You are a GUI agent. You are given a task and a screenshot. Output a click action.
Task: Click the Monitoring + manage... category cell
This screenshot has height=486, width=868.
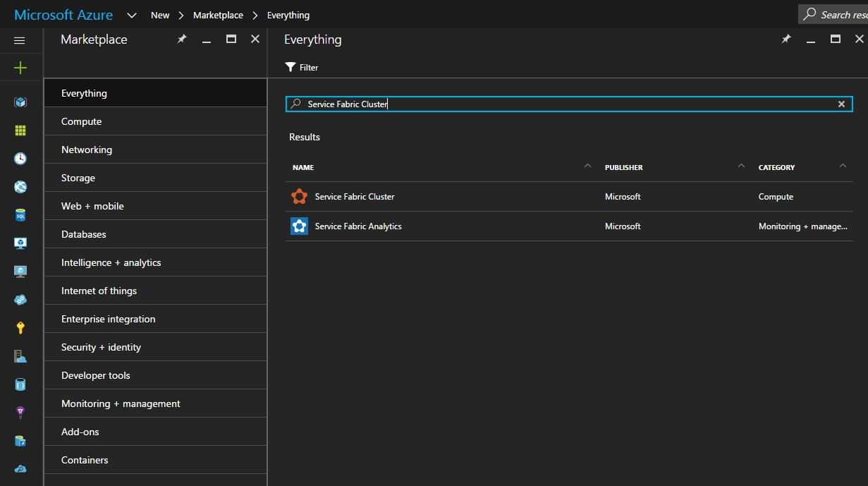point(803,226)
